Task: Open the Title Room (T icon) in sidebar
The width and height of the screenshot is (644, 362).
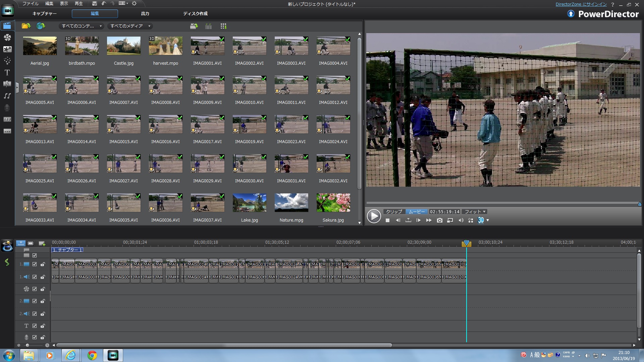Action: pos(7,73)
